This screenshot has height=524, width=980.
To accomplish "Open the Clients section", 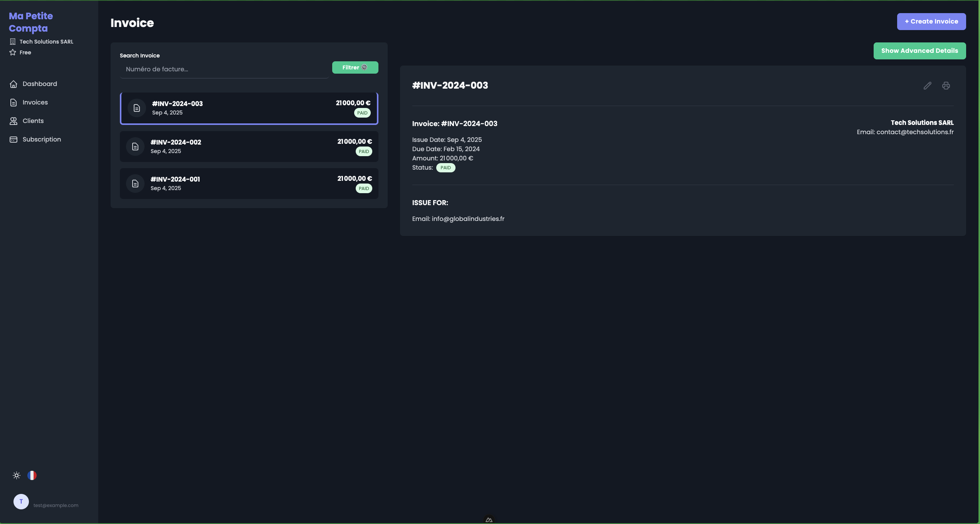I will 33,121.
